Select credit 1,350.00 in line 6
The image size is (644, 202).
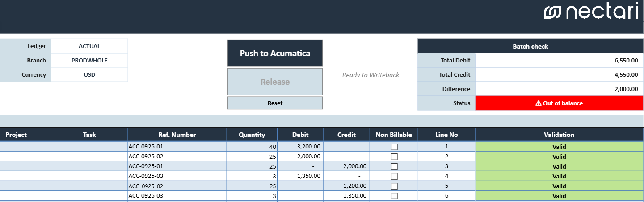[x=347, y=196]
